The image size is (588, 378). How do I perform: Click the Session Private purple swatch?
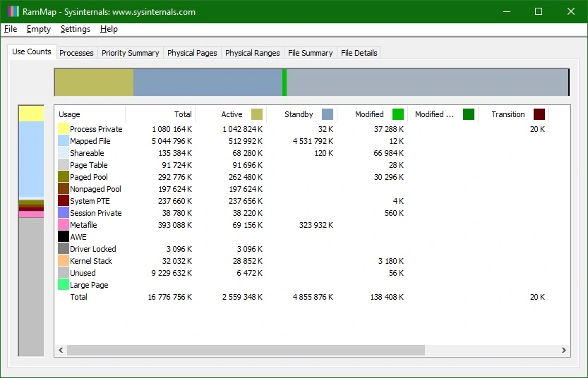pyautogui.click(x=64, y=213)
